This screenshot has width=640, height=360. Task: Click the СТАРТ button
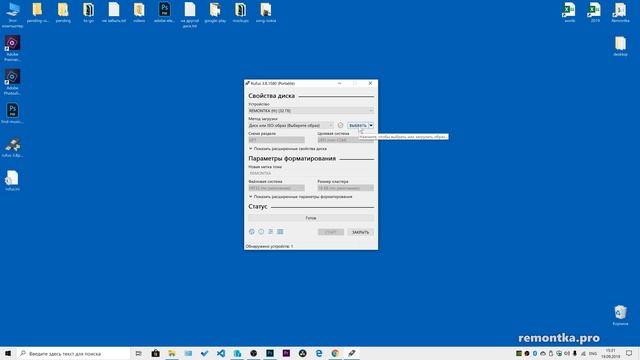point(331,232)
